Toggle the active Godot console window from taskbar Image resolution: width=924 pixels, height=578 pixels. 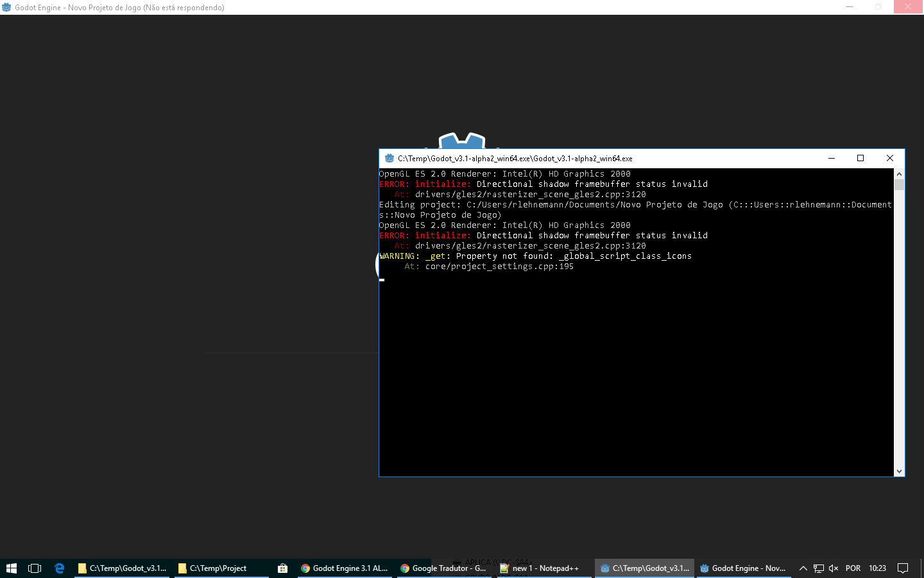click(644, 568)
